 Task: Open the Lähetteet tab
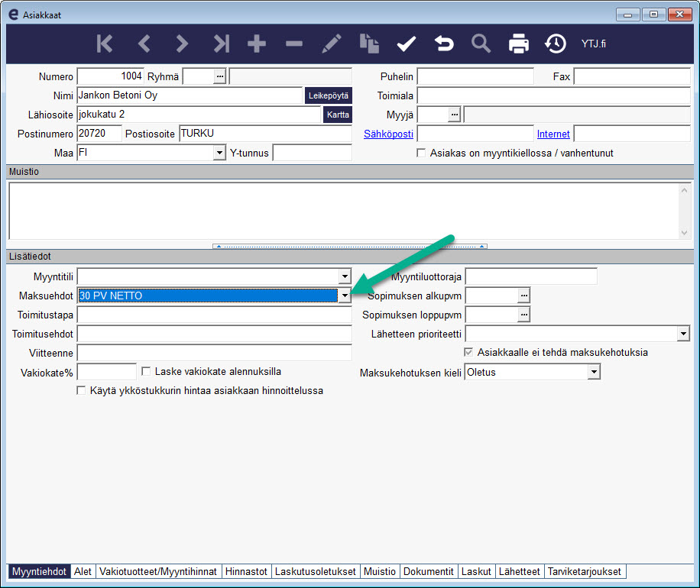519,571
